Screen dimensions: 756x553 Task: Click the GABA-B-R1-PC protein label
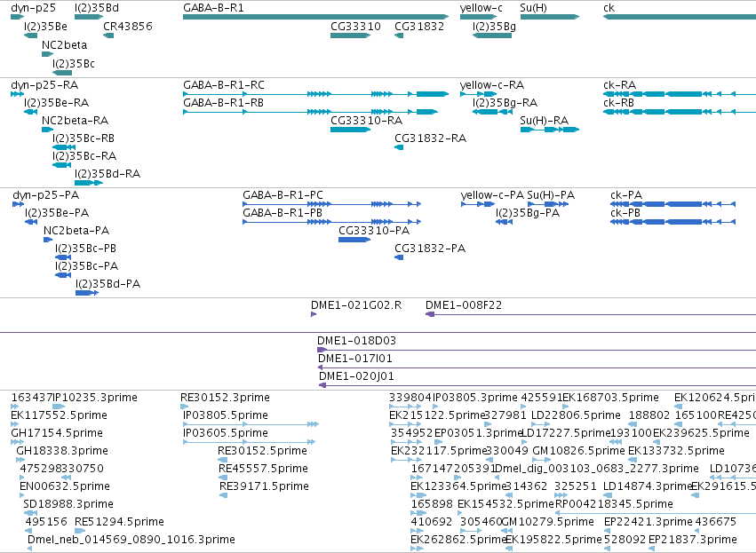point(283,195)
